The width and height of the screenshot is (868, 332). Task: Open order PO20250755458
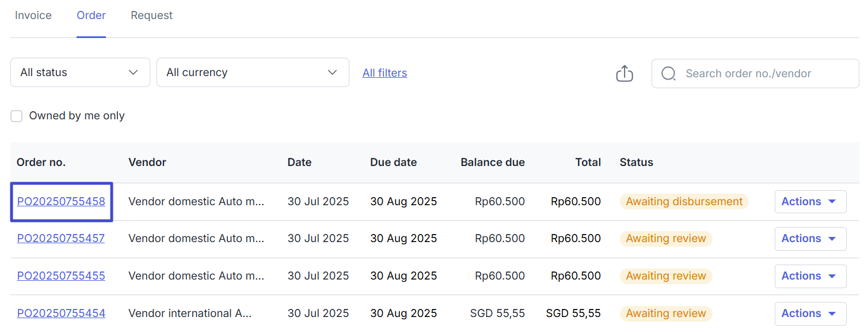tap(61, 202)
